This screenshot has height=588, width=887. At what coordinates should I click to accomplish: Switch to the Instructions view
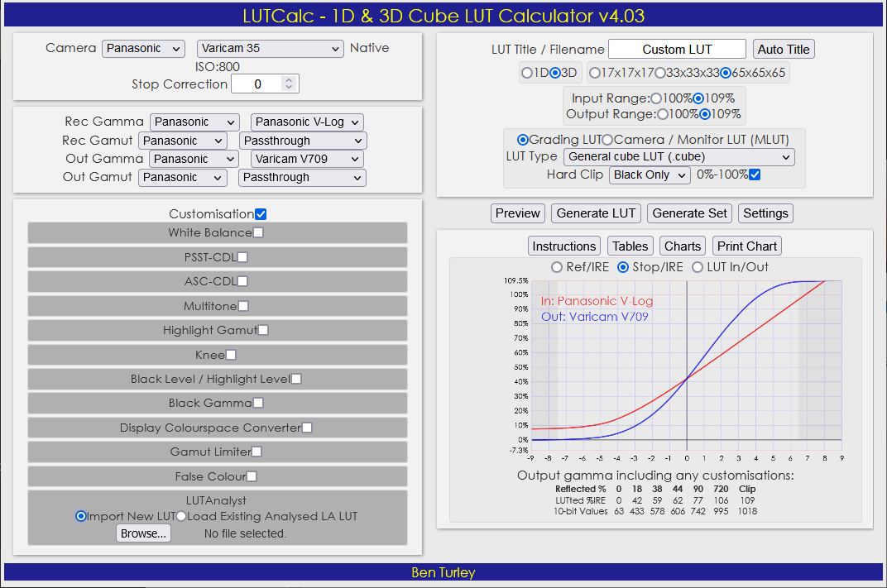pyautogui.click(x=564, y=246)
